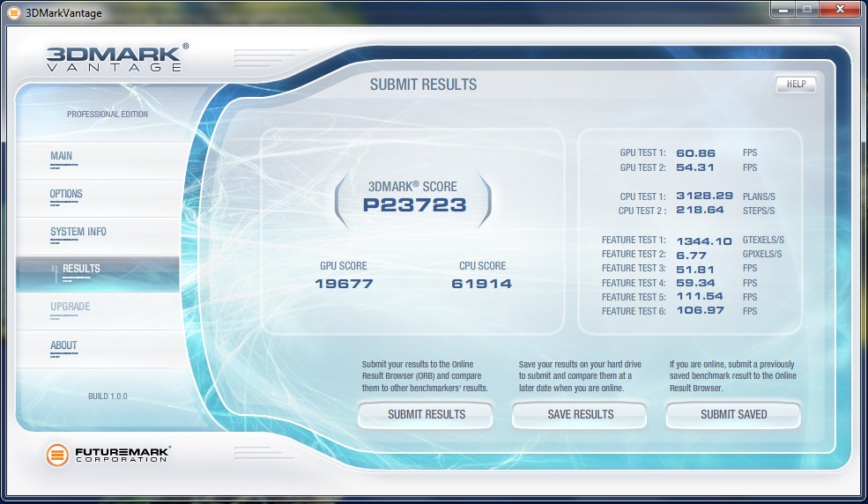Click the 3DMark score P23723
Screen dimensions: 868x504
pyautogui.click(x=414, y=205)
